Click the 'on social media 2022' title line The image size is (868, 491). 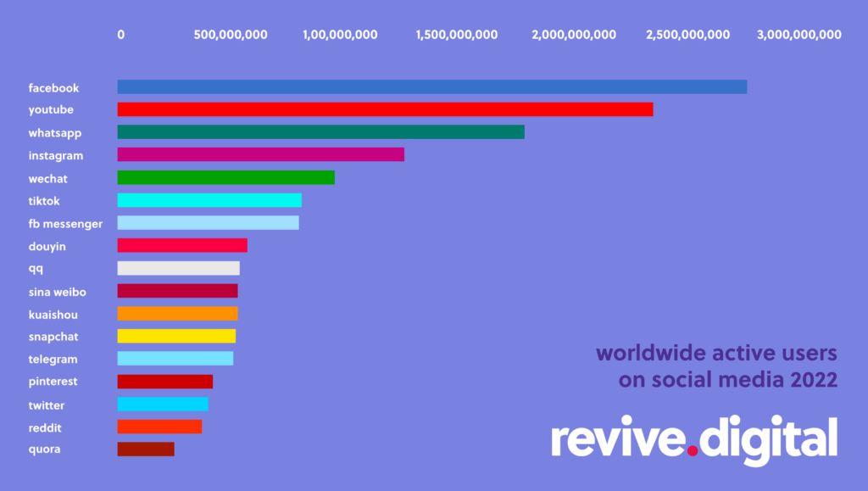[x=728, y=380]
